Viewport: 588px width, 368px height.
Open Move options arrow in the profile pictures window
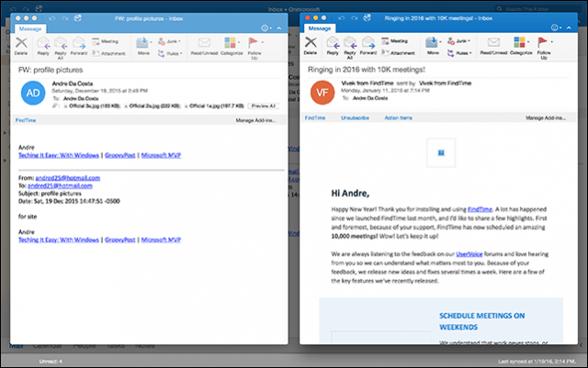(x=151, y=42)
